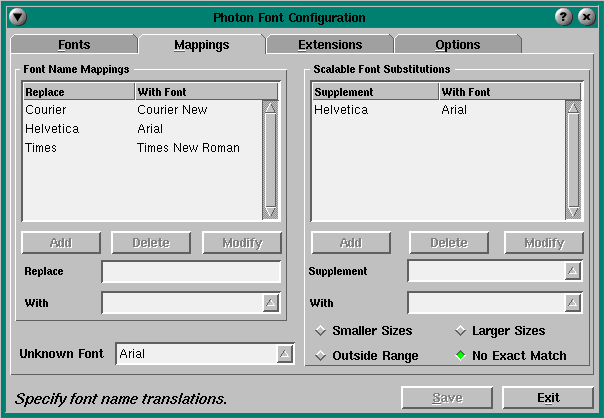Image resolution: width=604 pixels, height=418 pixels.
Task: Click the help question mark icon
Action: click(563, 17)
